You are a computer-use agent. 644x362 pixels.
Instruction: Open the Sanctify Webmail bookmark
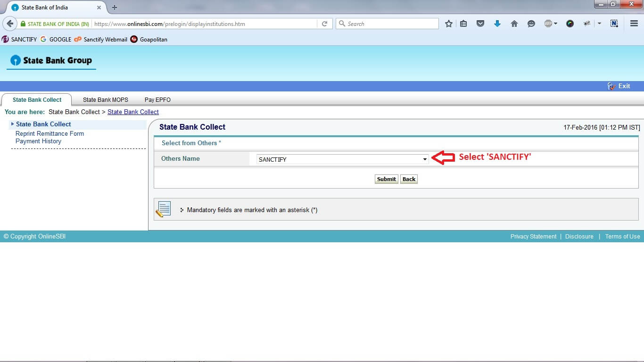pyautogui.click(x=101, y=40)
